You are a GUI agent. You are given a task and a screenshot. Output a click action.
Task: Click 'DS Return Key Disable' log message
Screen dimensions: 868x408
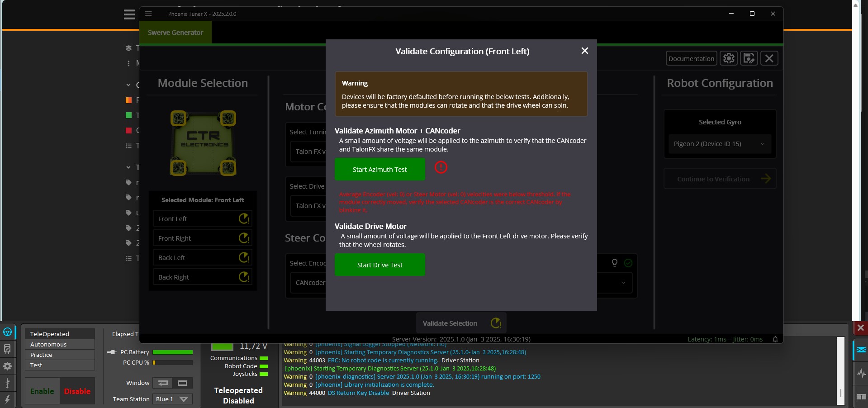(x=358, y=393)
